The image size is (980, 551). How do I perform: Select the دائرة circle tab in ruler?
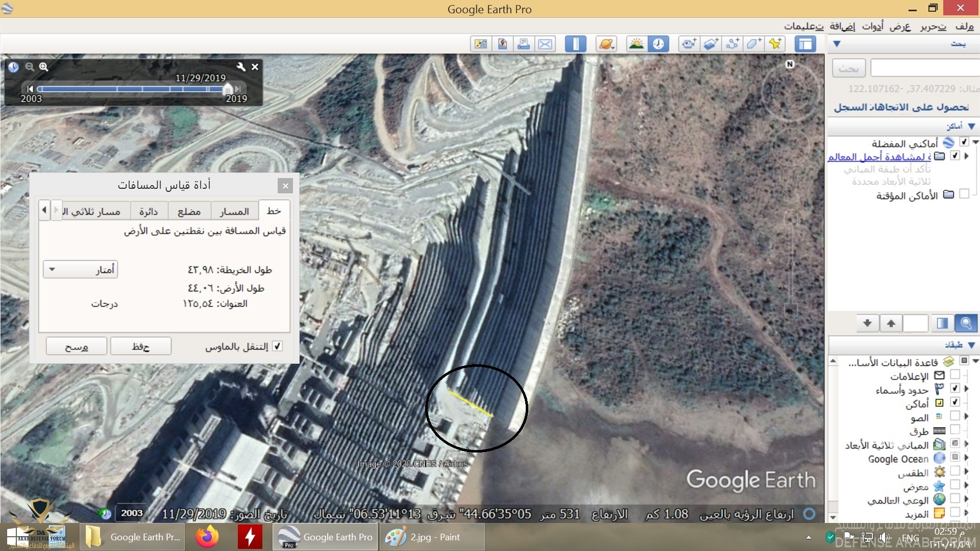click(149, 211)
